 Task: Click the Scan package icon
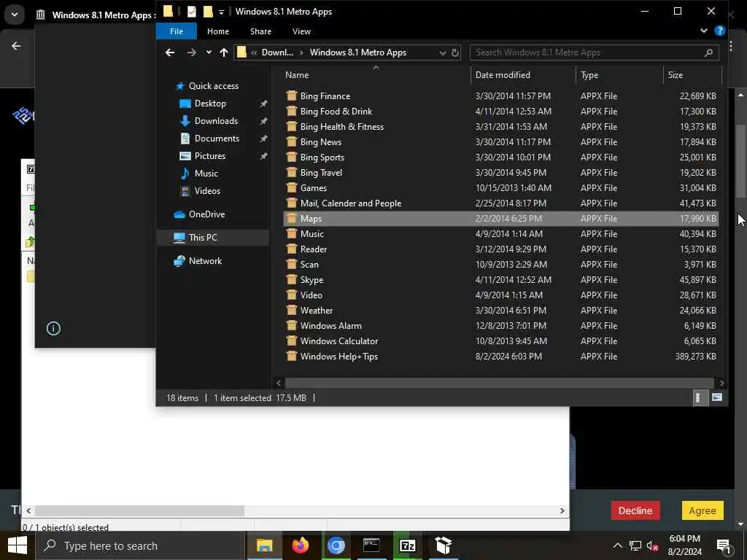point(292,264)
